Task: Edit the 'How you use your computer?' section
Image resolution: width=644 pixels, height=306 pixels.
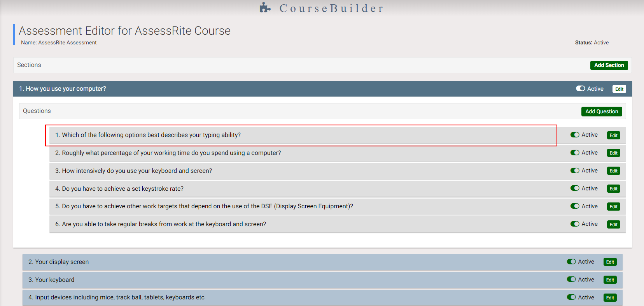Action: tap(619, 89)
